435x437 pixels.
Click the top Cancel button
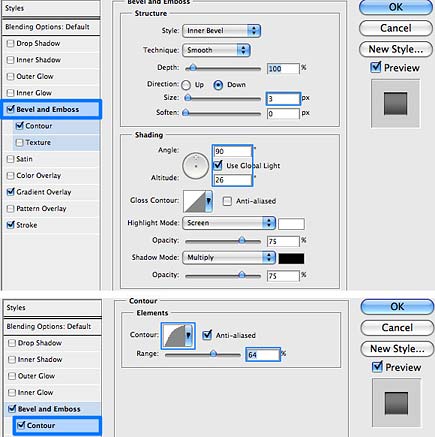(396, 28)
